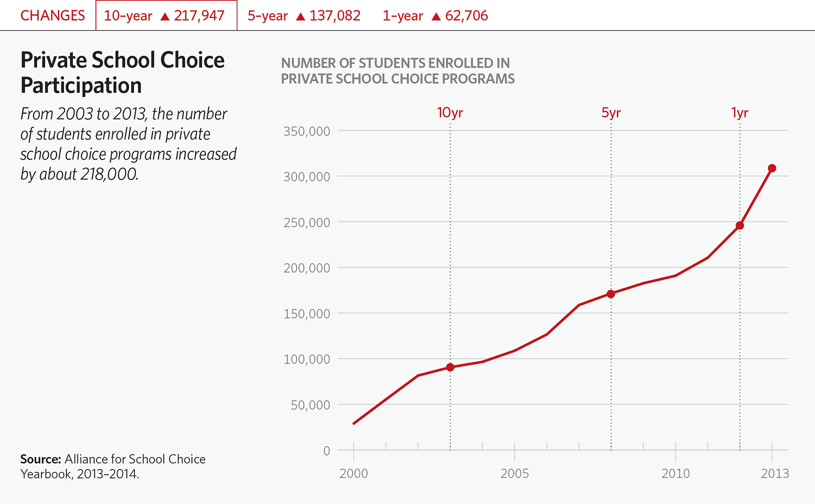The image size is (815, 504).
Task: Click the 2013 endpoint data dot
Action: [772, 168]
